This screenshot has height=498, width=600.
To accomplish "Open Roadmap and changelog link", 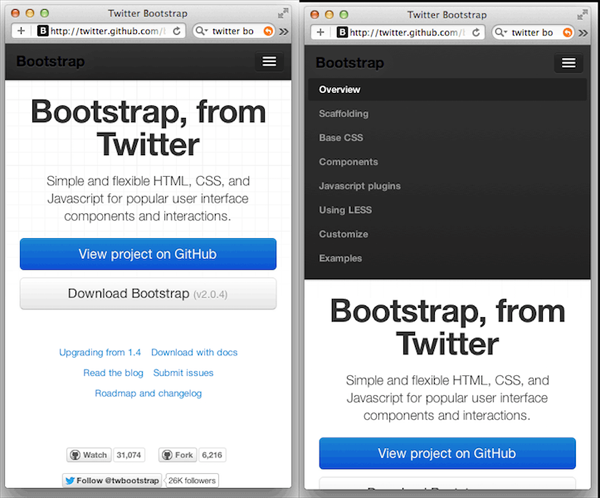I will [148, 394].
